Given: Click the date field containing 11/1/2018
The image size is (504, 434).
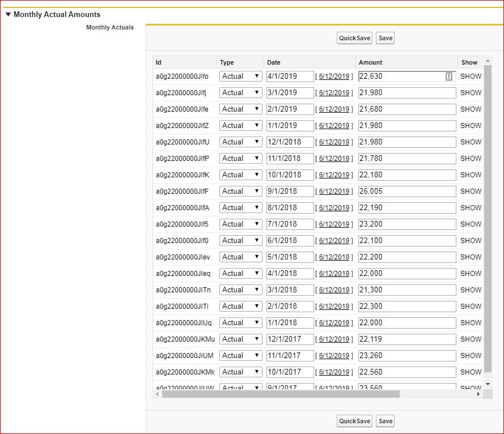Looking at the screenshot, I should coord(290,159).
